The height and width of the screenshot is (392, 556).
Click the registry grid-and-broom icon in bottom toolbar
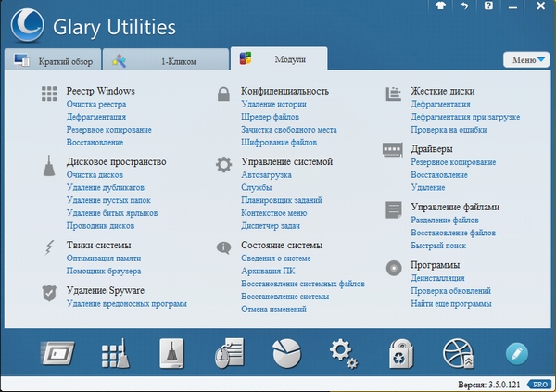(x=114, y=353)
